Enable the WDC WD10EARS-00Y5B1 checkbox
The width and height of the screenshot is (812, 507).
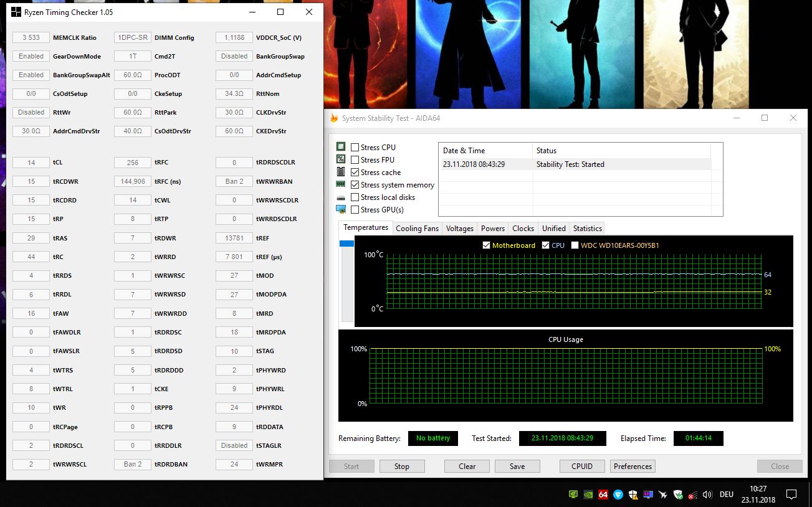pos(575,245)
